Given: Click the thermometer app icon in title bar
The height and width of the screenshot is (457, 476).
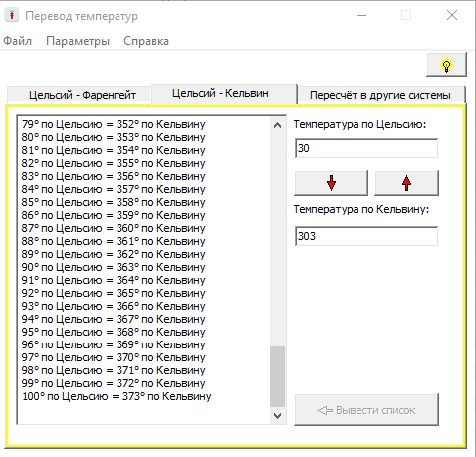Looking at the screenshot, I should click(12, 15).
